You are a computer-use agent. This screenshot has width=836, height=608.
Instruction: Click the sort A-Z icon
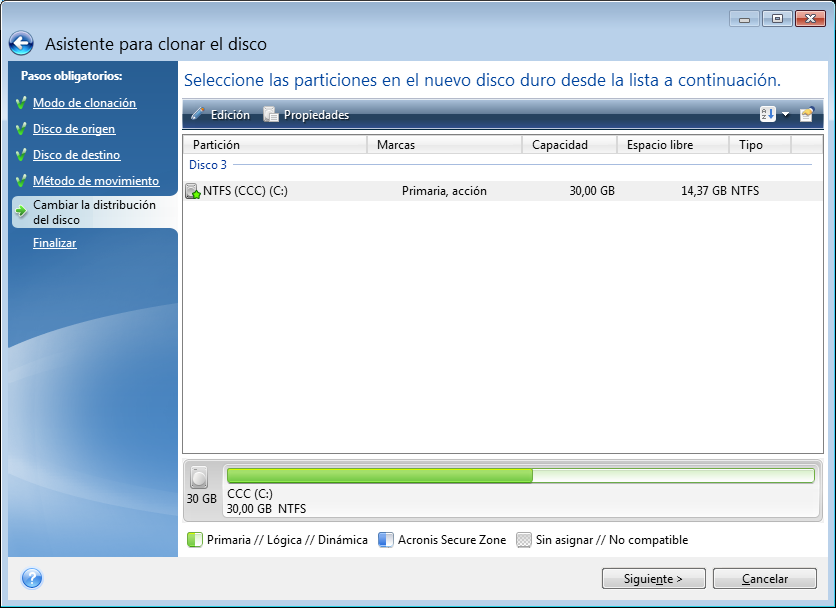(768, 114)
